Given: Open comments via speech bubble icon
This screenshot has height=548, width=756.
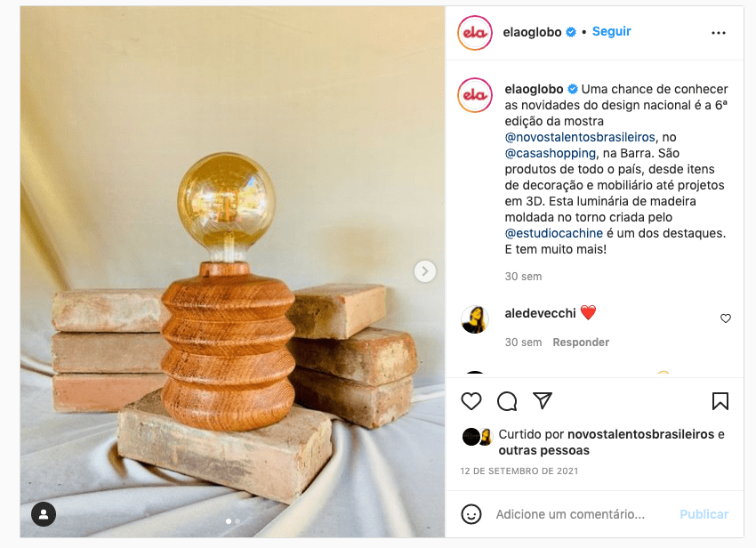Looking at the screenshot, I should coord(507,401).
